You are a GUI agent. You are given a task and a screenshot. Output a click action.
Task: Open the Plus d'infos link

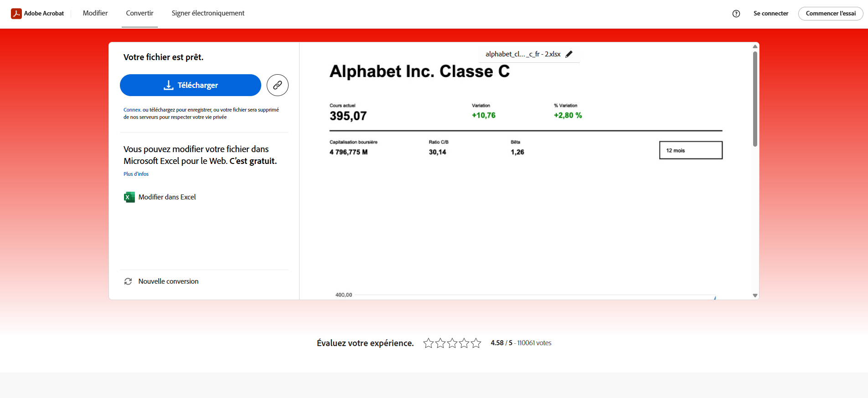tap(136, 174)
